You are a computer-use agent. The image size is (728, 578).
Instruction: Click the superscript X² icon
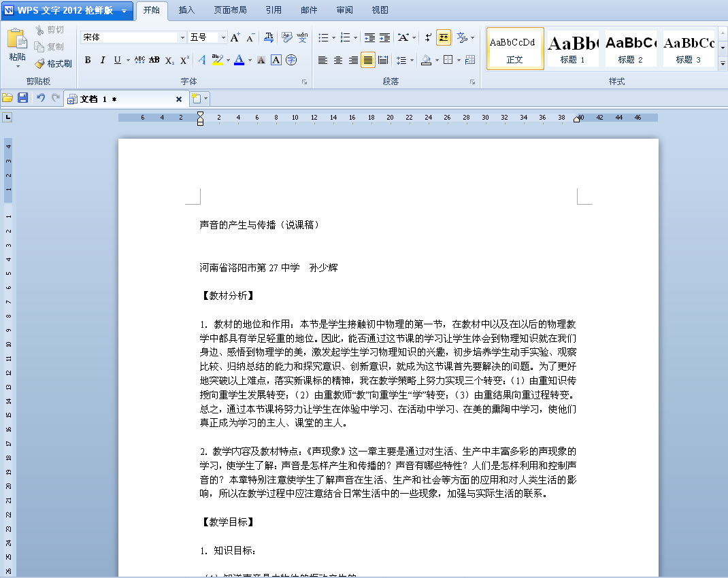tap(184, 60)
